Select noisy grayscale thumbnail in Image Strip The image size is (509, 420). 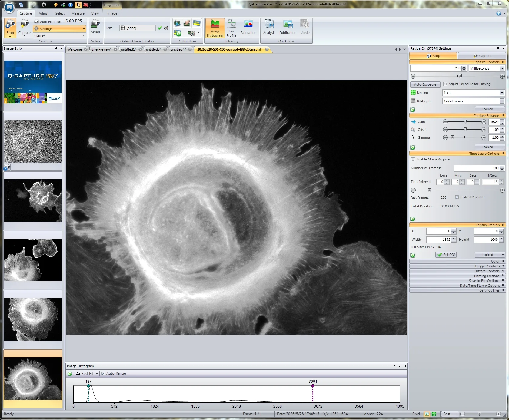[x=33, y=141]
